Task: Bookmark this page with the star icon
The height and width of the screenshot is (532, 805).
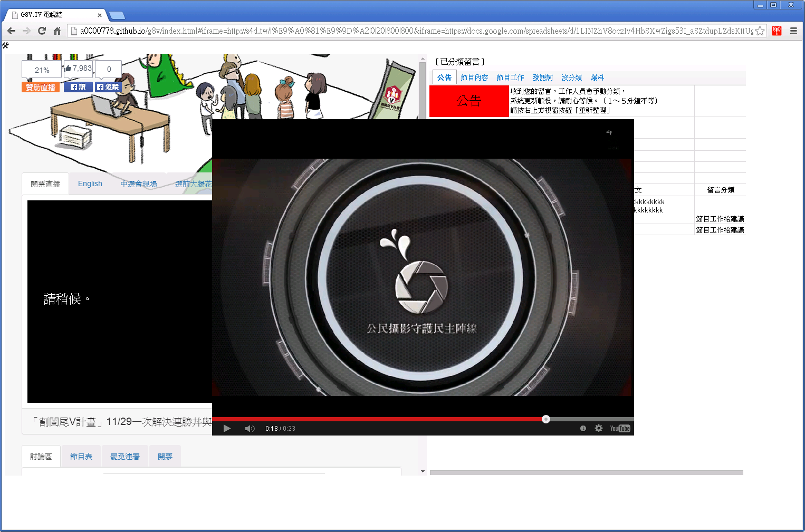Action: (x=760, y=31)
